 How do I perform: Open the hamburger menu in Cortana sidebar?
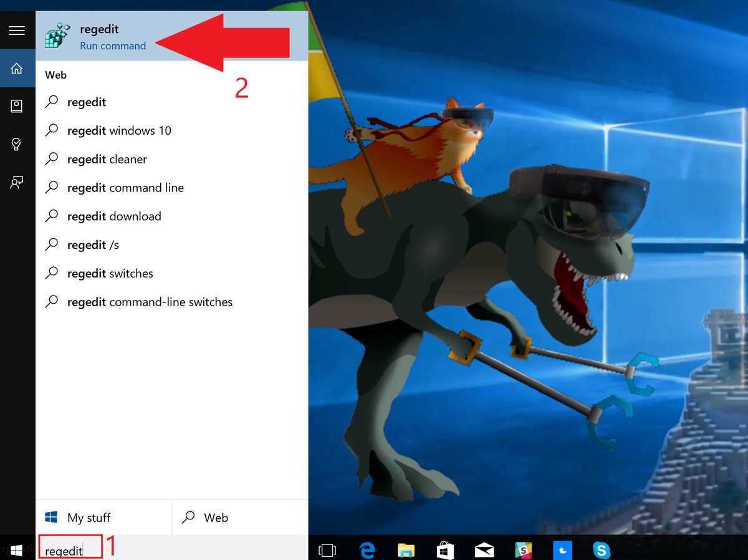[x=17, y=30]
